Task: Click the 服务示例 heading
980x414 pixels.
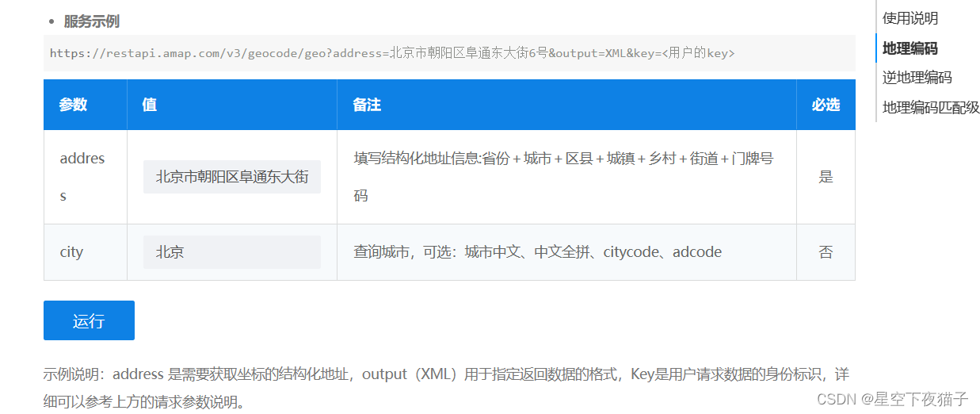Action: (x=92, y=21)
